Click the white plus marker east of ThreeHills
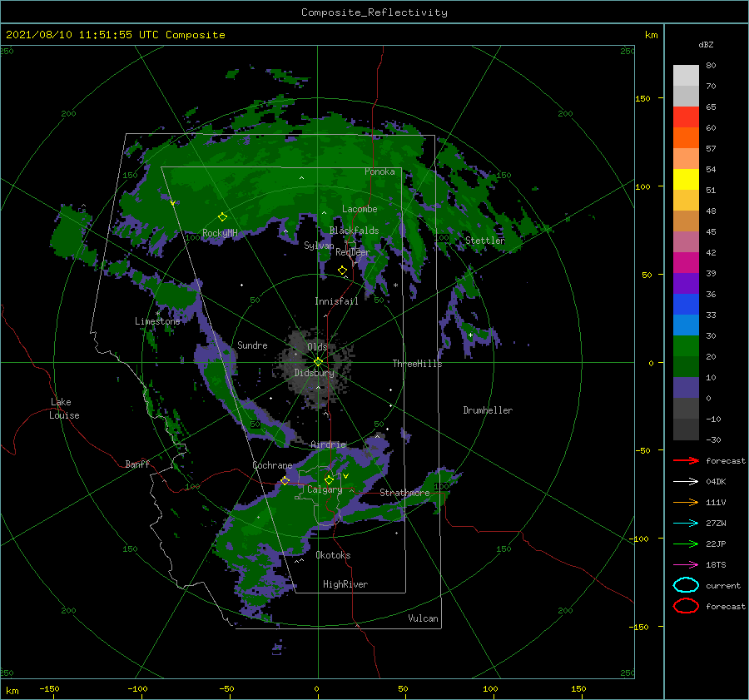The image size is (749, 700). [470, 335]
